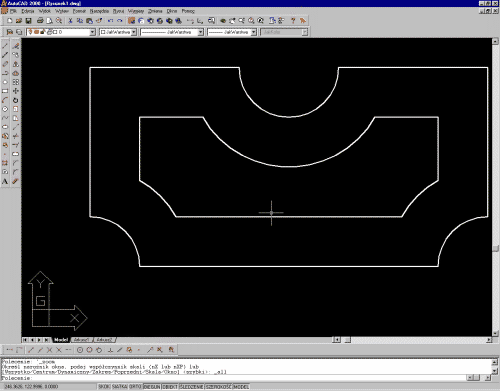Open the linetype JakWarstwa dropdown
Image resolution: width=500 pixels, height=391 pixels.
pos(201,32)
